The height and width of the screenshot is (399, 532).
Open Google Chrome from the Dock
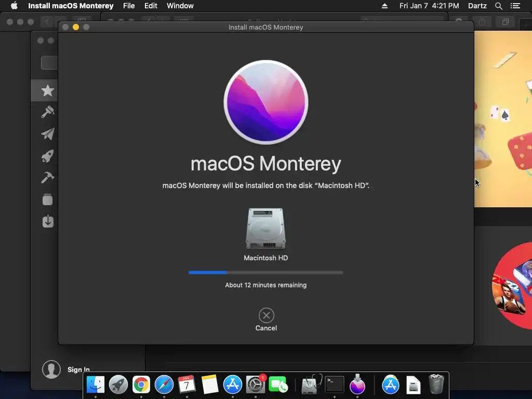pyautogui.click(x=141, y=385)
